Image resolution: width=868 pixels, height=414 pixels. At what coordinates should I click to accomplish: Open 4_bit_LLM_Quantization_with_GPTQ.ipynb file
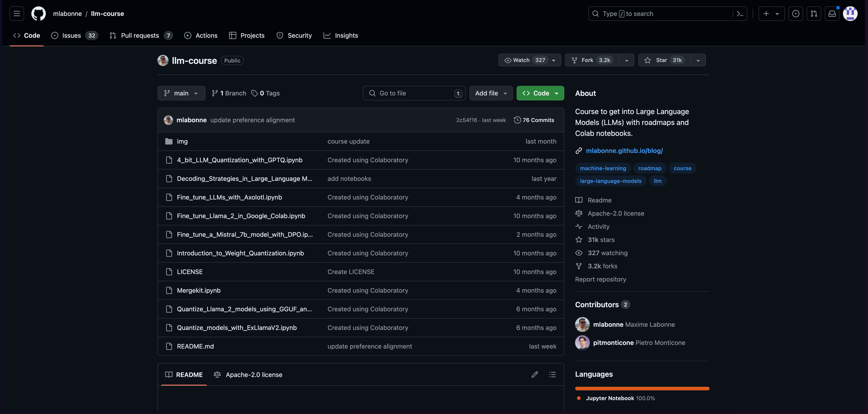tap(239, 160)
